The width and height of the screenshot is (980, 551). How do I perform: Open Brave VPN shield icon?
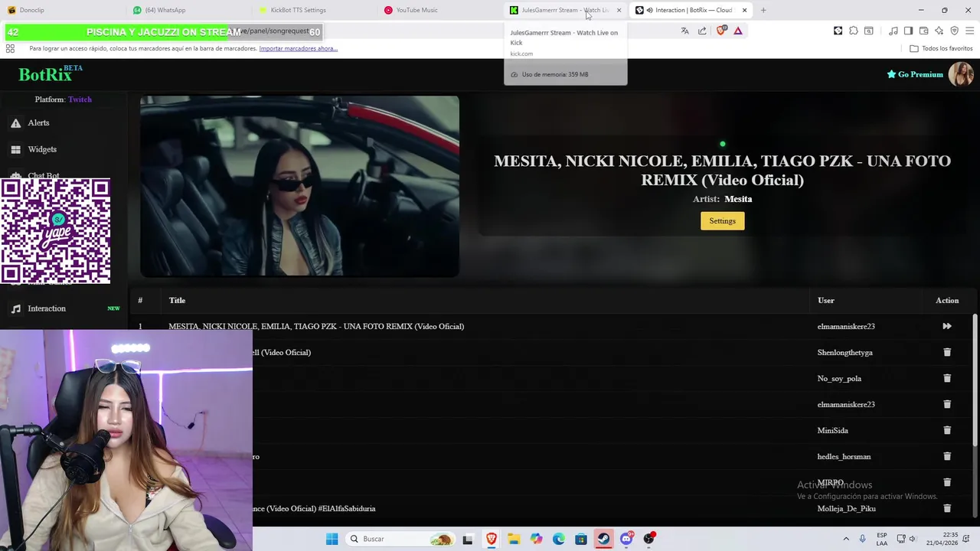tap(954, 31)
